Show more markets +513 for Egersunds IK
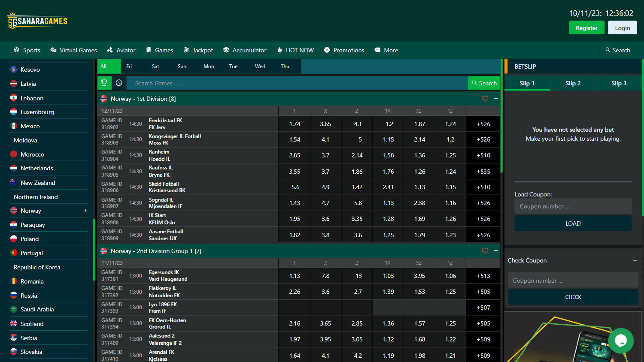Viewport: 644px width, 362px height. tap(483, 276)
